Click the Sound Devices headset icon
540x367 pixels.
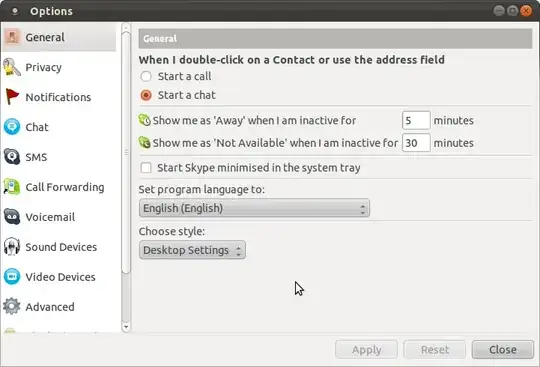point(12,247)
